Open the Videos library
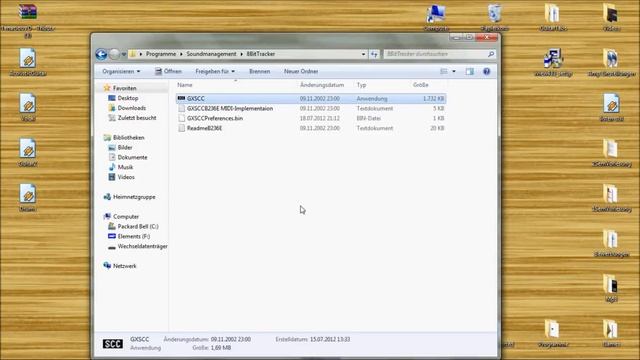The width and height of the screenshot is (640, 360). tap(126, 177)
